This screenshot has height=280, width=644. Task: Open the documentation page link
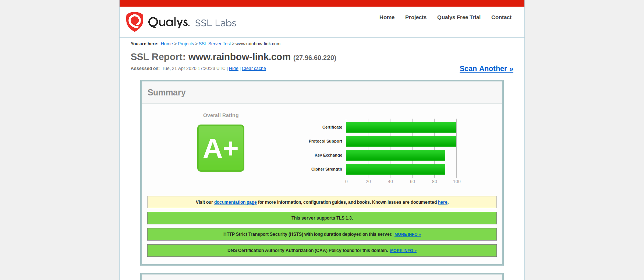click(236, 202)
